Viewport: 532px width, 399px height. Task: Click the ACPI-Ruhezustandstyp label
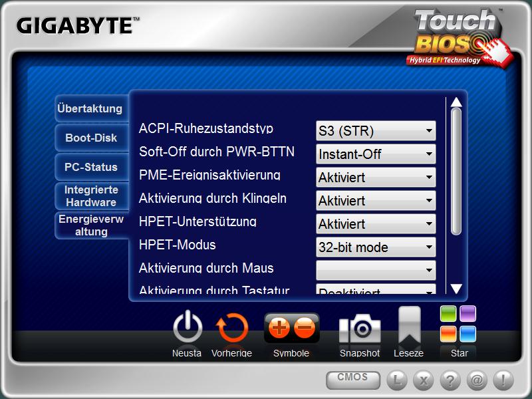(x=206, y=128)
